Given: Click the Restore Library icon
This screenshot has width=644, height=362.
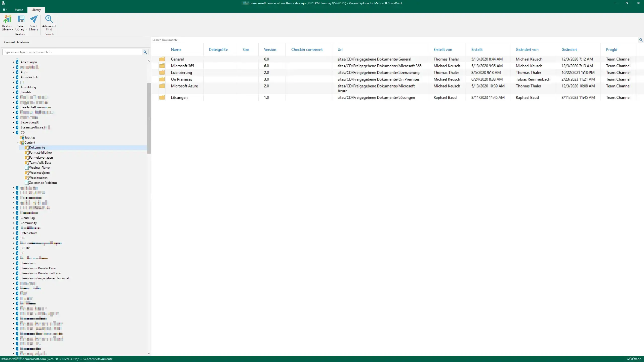Looking at the screenshot, I should pyautogui.click(x=7, y=19).
